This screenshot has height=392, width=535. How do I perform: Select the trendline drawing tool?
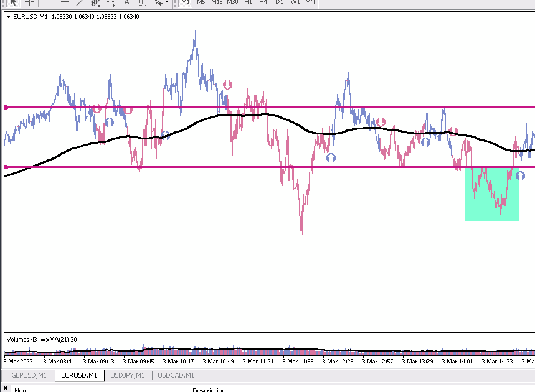coord(80,2)
